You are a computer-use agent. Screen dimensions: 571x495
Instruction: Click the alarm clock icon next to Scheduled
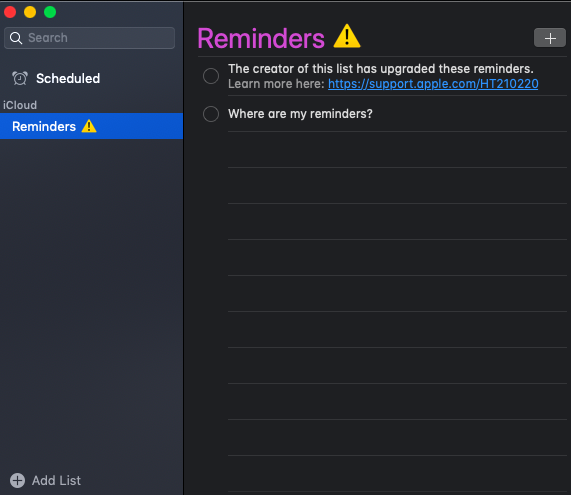pyautogui.click(x=20, y=78)
